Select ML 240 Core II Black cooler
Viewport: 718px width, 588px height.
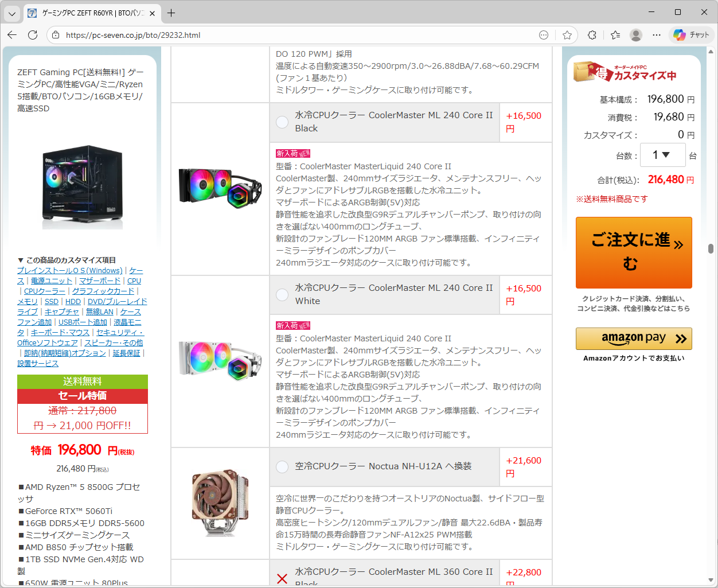coord(282,122)
